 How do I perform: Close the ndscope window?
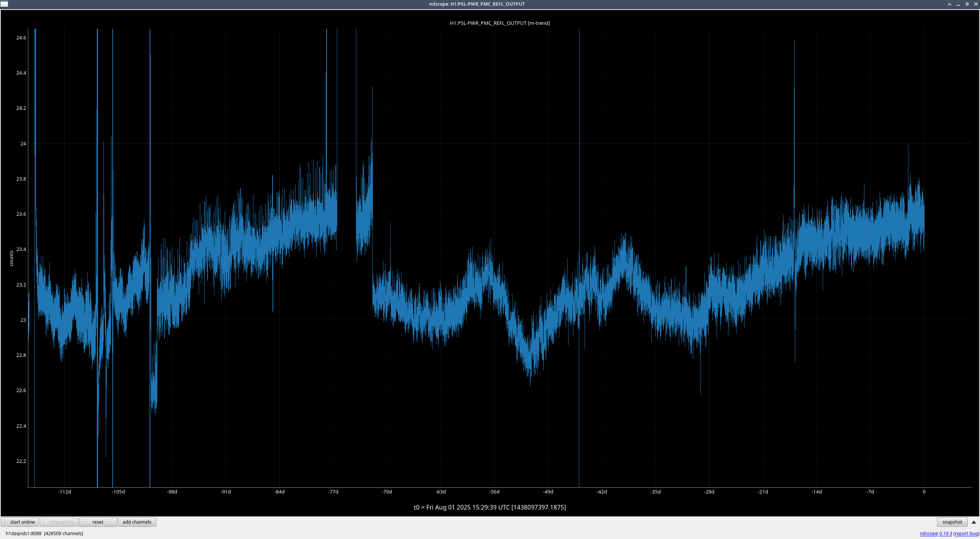[x=976, y=4]
